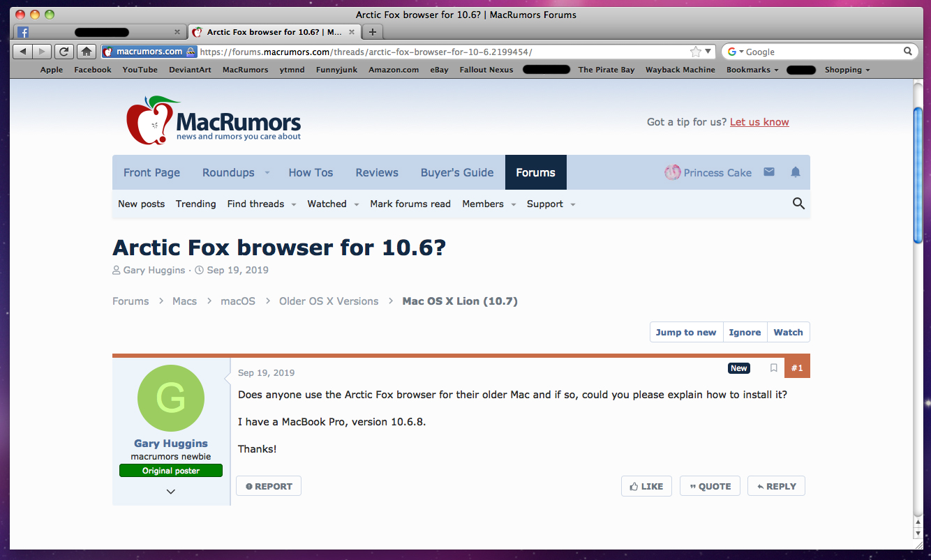931x560 pixels.
Task: Open the Roundups dropdown arrow
Action: 267,173
